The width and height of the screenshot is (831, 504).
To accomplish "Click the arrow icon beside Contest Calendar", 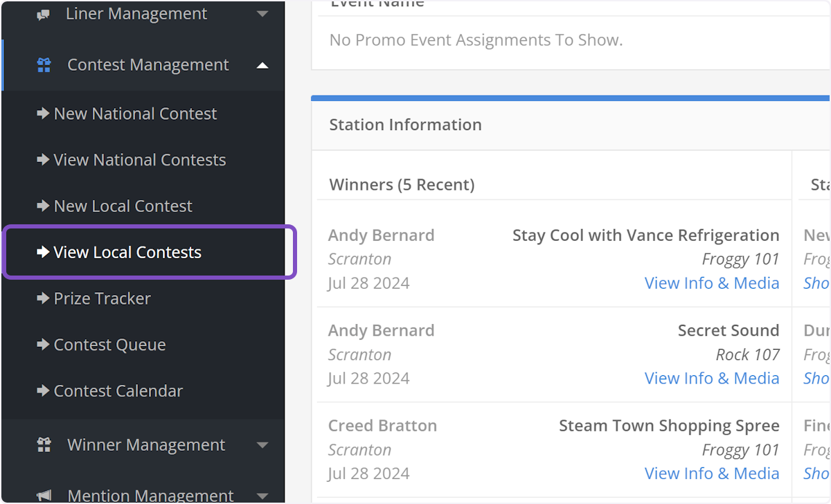I will tap(43, 390).
